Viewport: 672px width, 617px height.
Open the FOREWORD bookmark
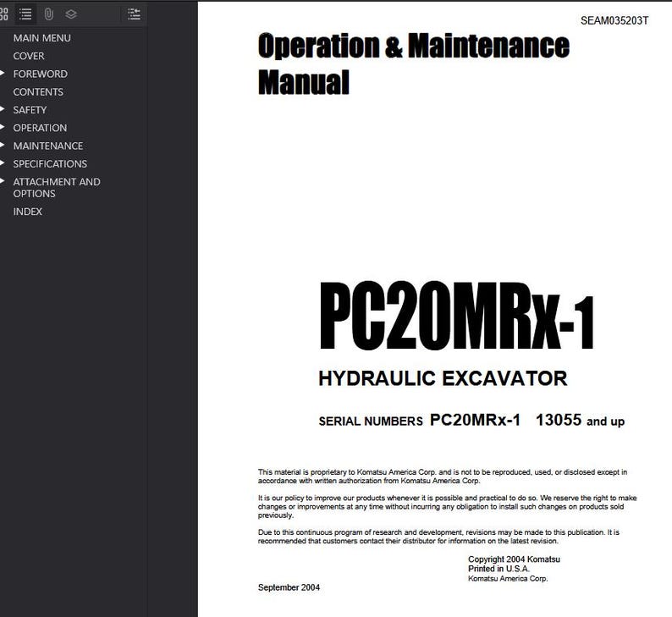click(41, 74)
